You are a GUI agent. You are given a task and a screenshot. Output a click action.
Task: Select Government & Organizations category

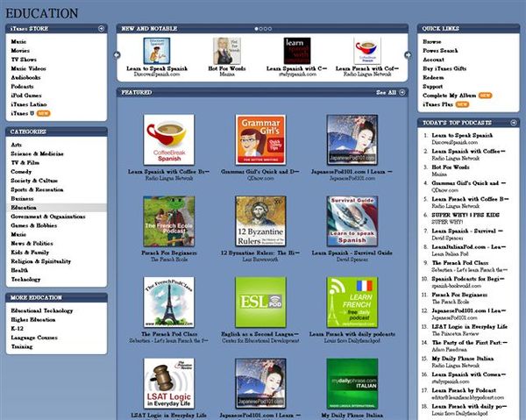tap(48, 217)
